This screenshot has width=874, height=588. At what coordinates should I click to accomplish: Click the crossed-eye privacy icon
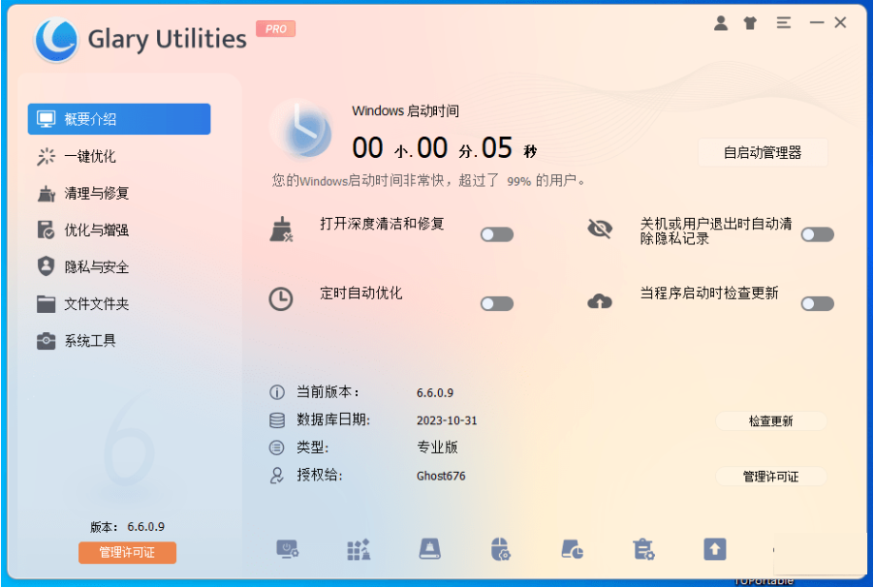pyautogui.click(x=601, y=231)
